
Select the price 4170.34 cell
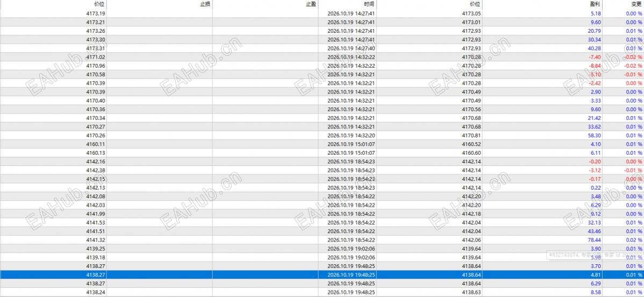95,118
